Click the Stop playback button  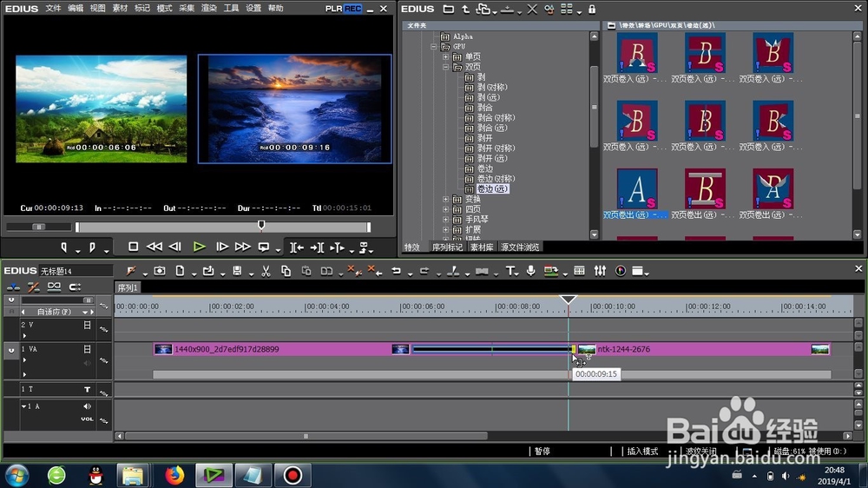[133, 247]
